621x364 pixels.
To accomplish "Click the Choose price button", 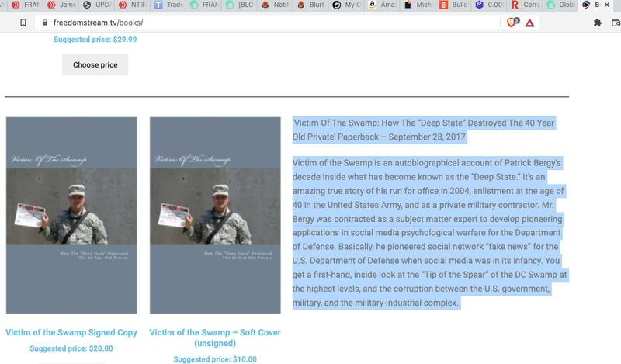I will (95, 65).
